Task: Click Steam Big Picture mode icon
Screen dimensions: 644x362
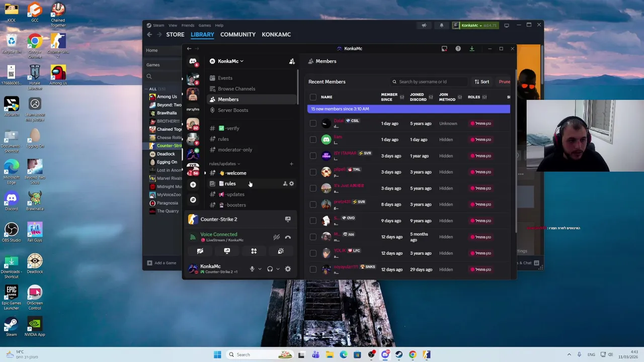Action: tap(507, 25)
